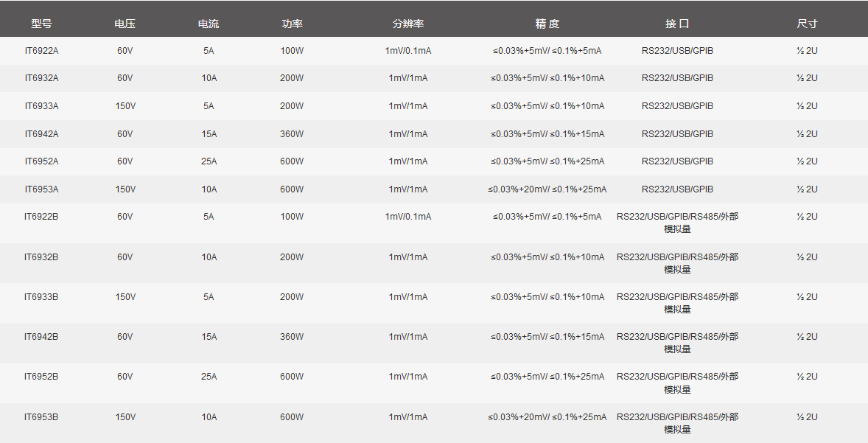Select model cell IT6922A
868x443 pixels.
tap(41, 51)
